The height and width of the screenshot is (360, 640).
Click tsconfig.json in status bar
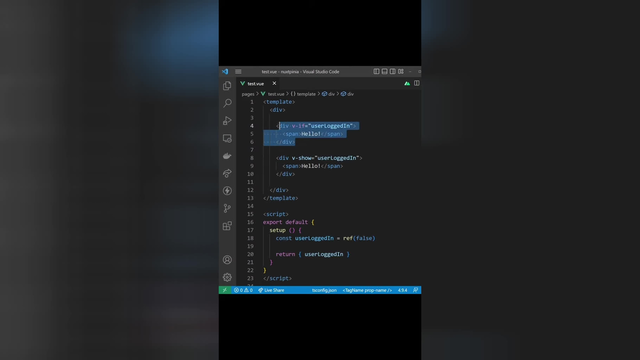[x=324, y=290]
